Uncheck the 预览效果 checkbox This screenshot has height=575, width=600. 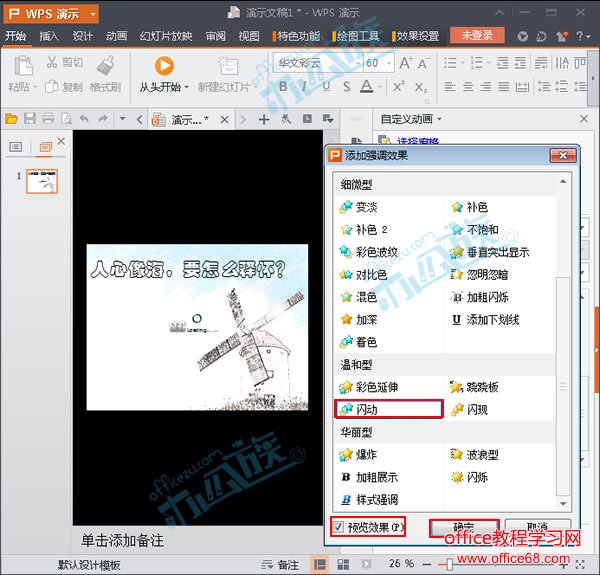point(339,526)
